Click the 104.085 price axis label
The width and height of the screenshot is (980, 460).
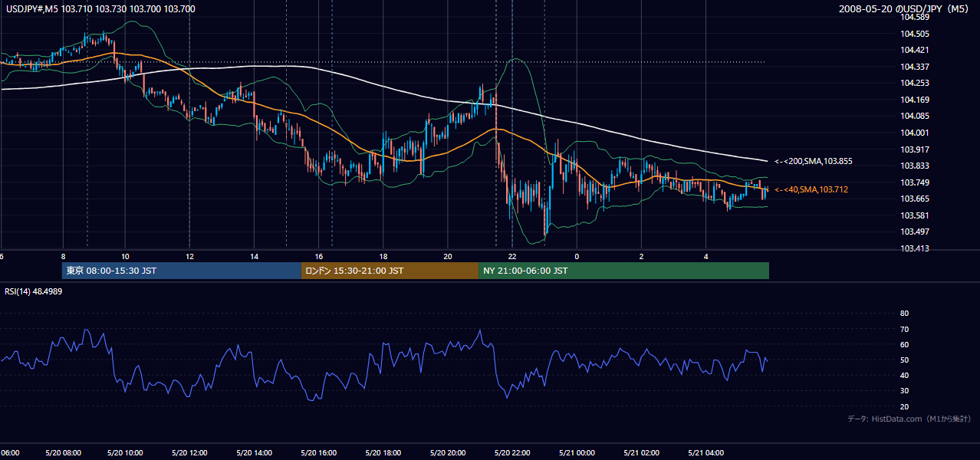tap(914, 116)
